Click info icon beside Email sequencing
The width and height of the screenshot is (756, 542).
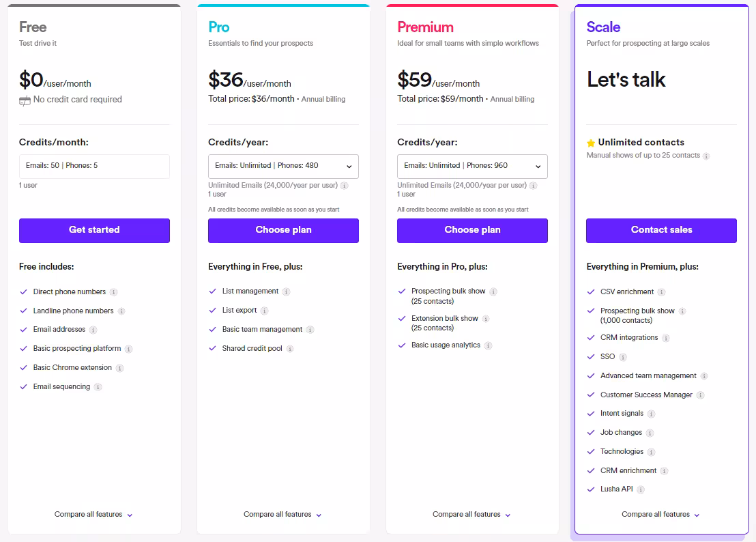(98, 387)
